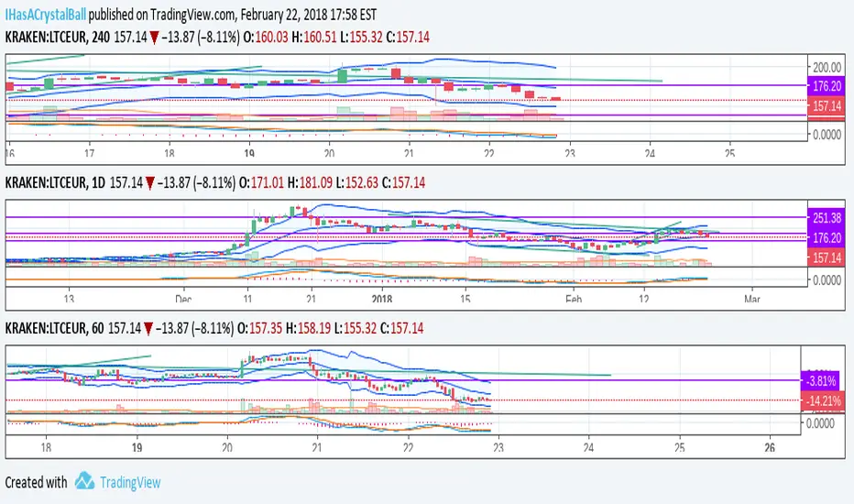The width and height of the screenshot is (854, 504).
Task: Select the KRAKEN:LTCEUR, 1D chart title
Action: point(55,182)
